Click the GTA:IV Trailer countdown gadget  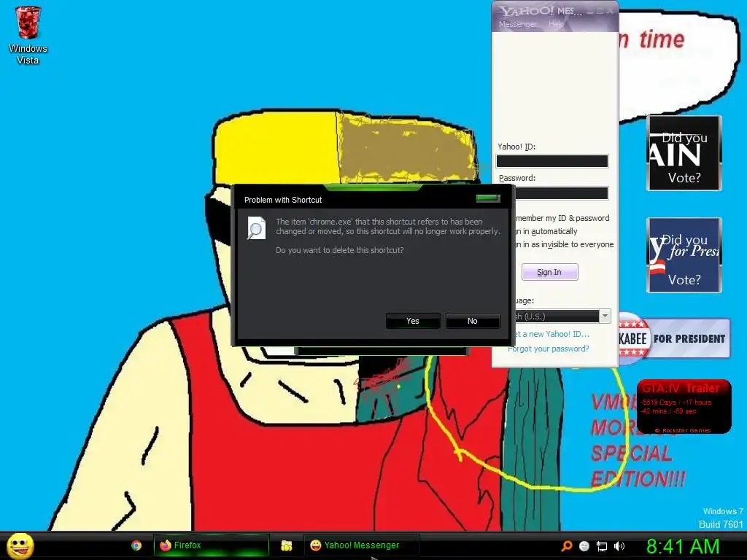click(684, 406)
